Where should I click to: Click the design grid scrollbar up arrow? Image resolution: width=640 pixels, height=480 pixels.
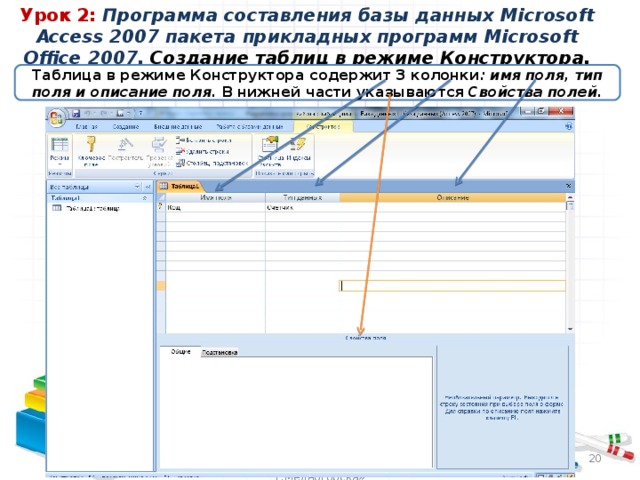(x=570, y=197)
